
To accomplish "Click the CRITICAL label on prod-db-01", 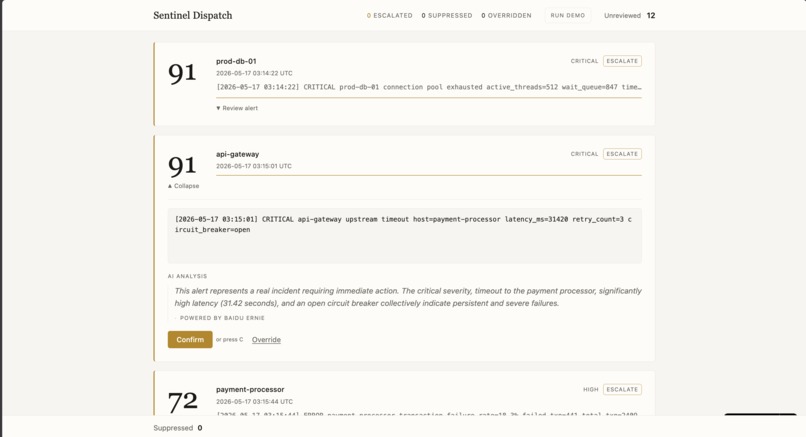I will 584,61.
